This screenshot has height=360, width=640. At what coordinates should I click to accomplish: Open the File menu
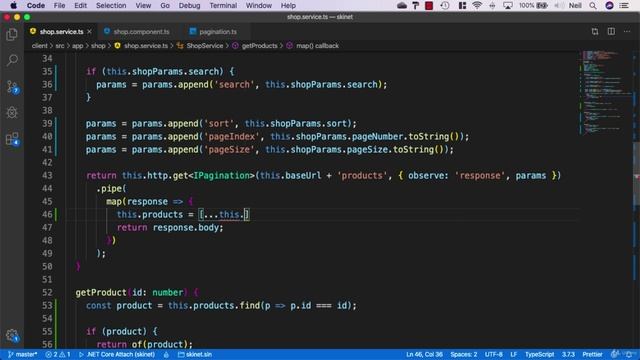click(59, 5)
